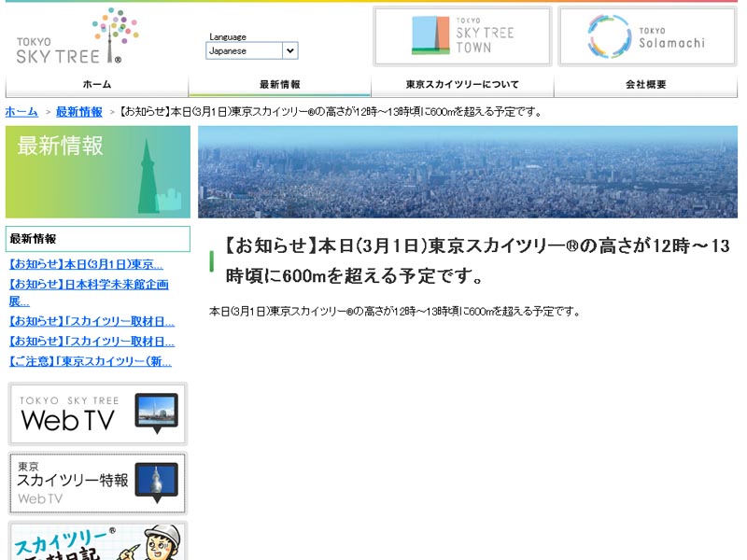Click the ホーム breadcrumb link
This screenshot has height=560, width=747.
pos(21,112)
